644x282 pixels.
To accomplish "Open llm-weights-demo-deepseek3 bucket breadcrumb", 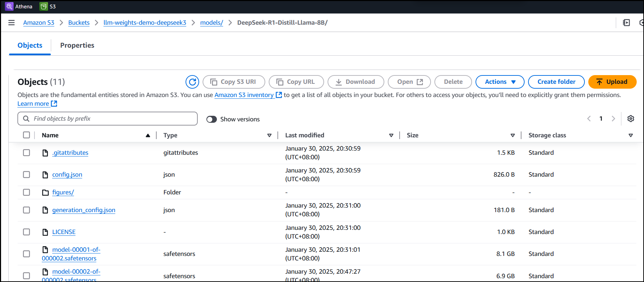I will pyautogui.click(x=145, y=23).
